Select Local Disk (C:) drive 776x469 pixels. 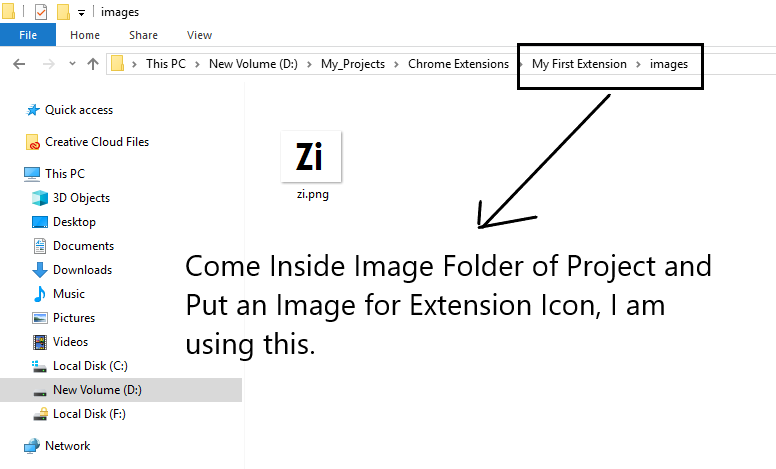click(90, 366)
